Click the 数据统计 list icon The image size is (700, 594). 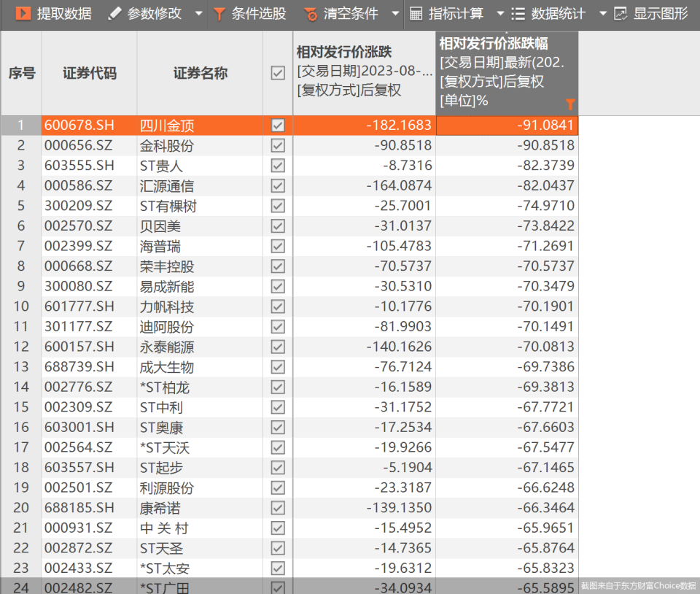tap(518, 14)
